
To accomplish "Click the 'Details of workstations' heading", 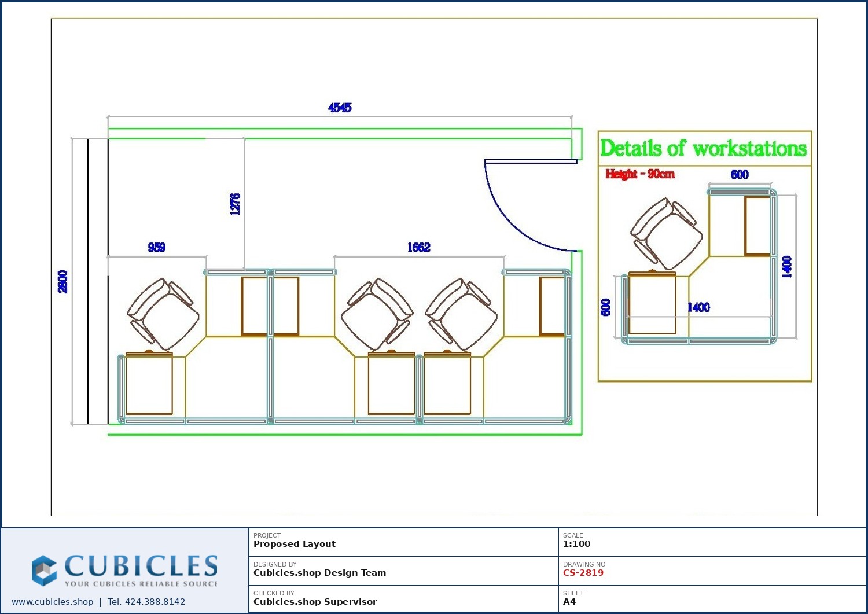I will [703, 148].
